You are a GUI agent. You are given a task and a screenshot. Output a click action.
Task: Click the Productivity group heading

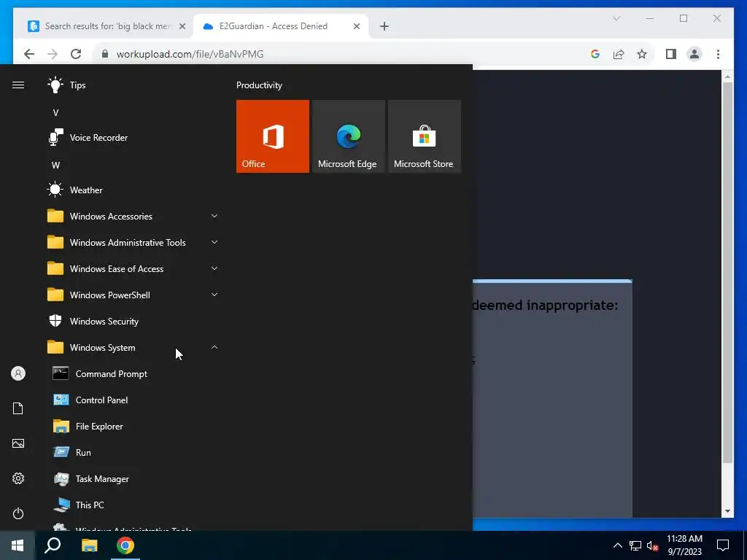click(x=259, y=85)
